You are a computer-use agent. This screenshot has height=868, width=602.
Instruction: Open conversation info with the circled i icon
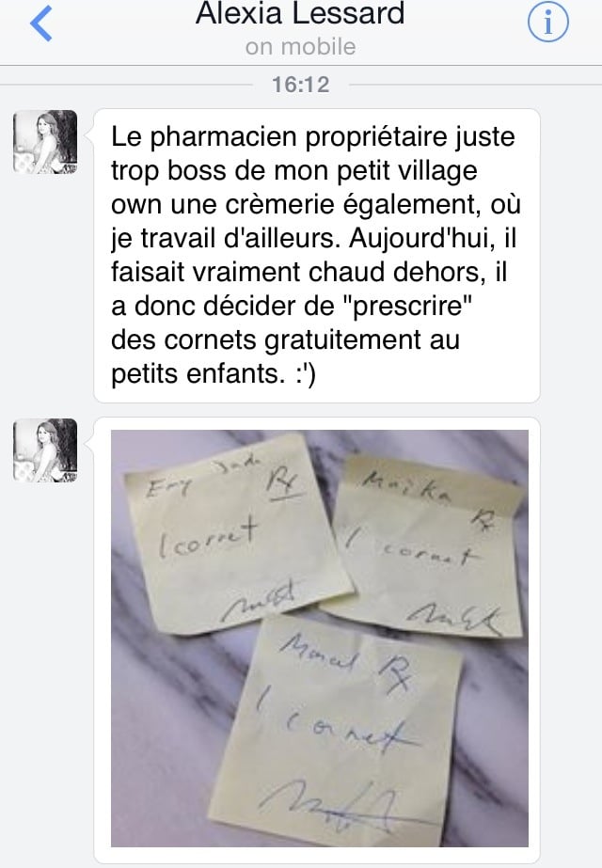click(x=547, y=23)
